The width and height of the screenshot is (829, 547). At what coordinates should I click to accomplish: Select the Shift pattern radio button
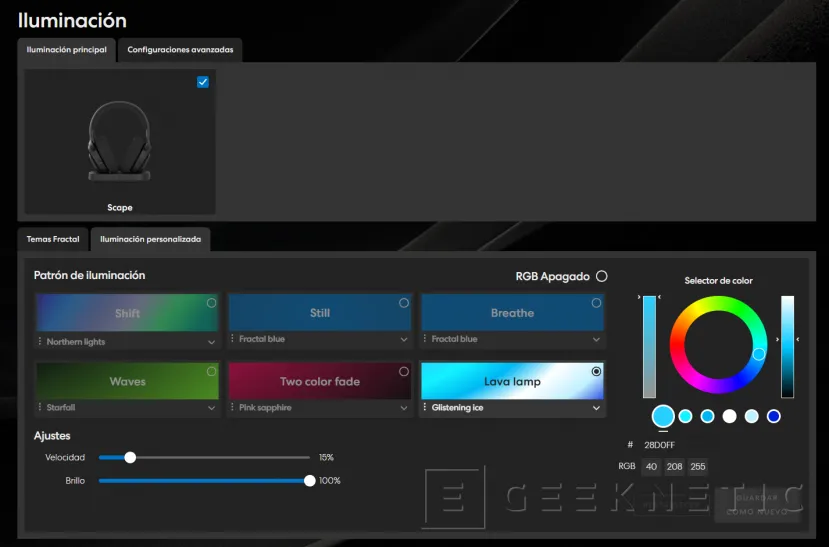coord(211,303)
